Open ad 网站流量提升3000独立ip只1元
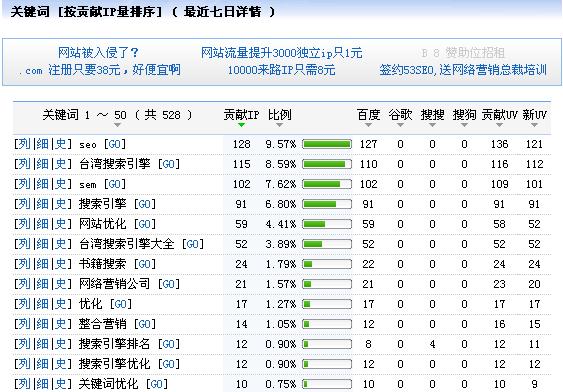Viewport: 563px width, 392px height. 282,53
